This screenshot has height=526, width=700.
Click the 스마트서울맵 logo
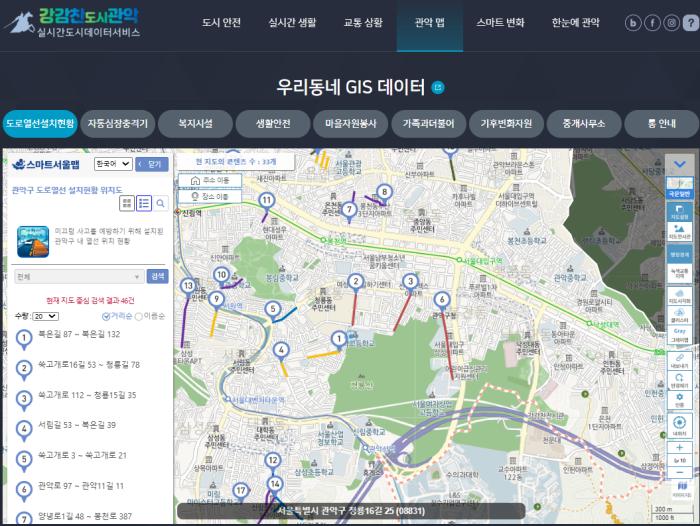coord(46,164)
